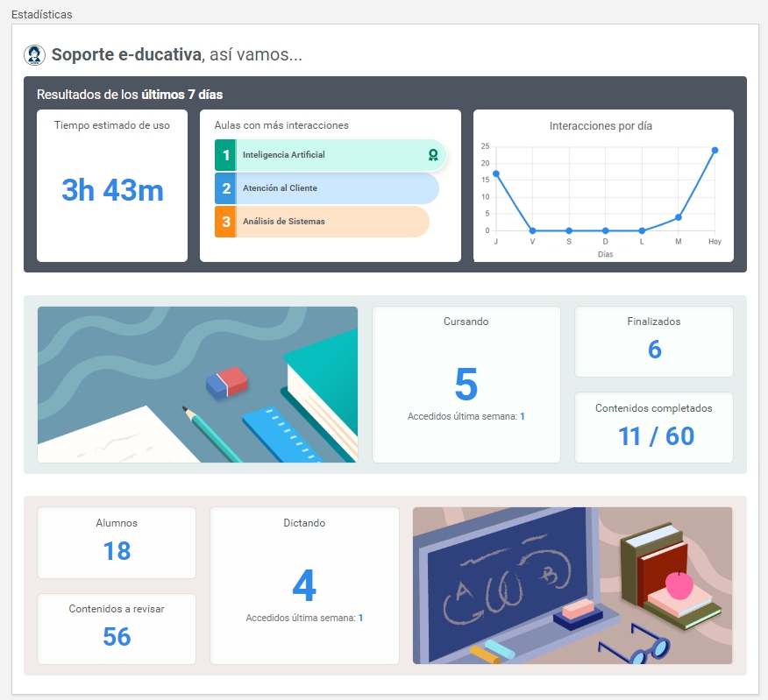The width and height of the screenshot is (768, 700).
Task: Click the M data point on chart
Action: pyautogui.click(x=679, y=217)
